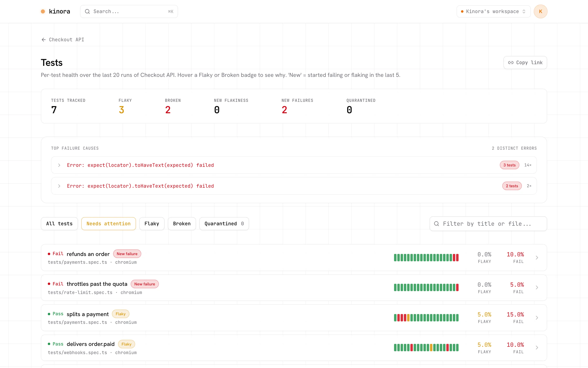The height and width of the screenshot is (368, 588).
Task: Click the Broken count 2 stat
Action: pos(168,110)
